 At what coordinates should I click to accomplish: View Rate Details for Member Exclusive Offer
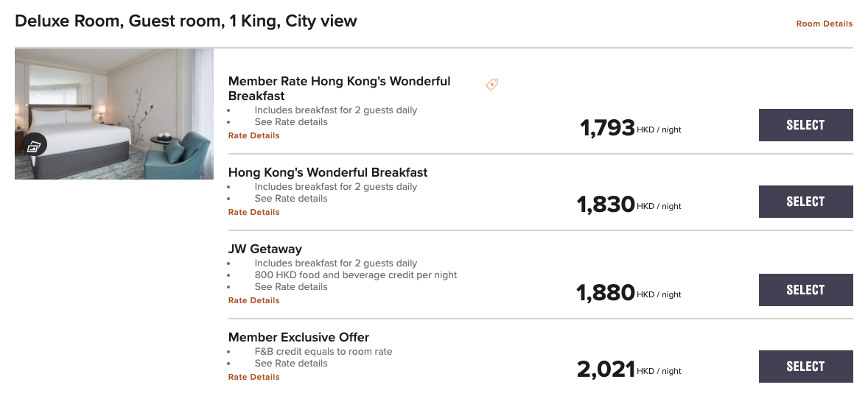[x=253, y=376]
